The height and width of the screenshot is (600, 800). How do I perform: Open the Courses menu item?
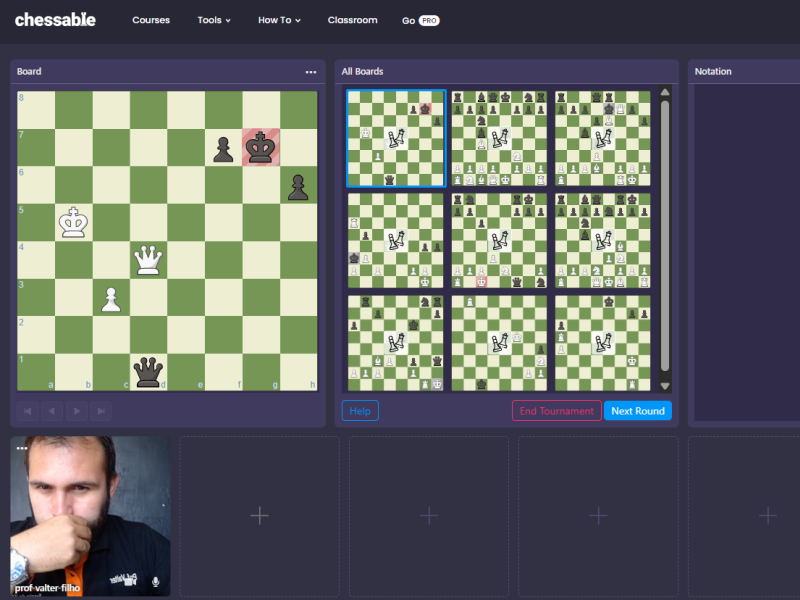coord(151,20)
